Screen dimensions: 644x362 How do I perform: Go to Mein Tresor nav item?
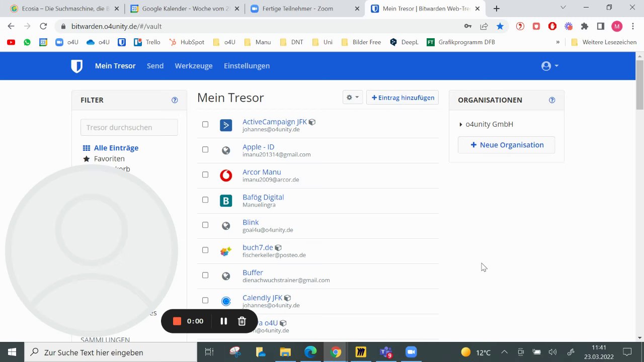click(x=115, y=66)
